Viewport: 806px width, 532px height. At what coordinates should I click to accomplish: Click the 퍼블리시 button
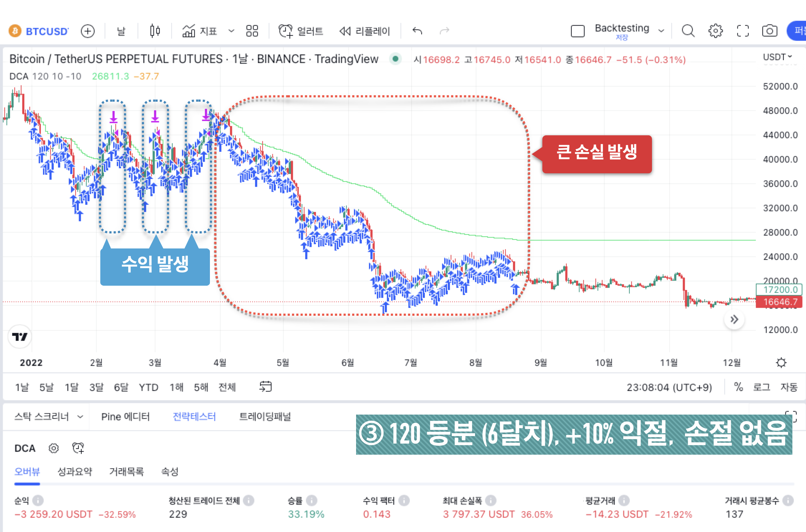pos(800,31)
